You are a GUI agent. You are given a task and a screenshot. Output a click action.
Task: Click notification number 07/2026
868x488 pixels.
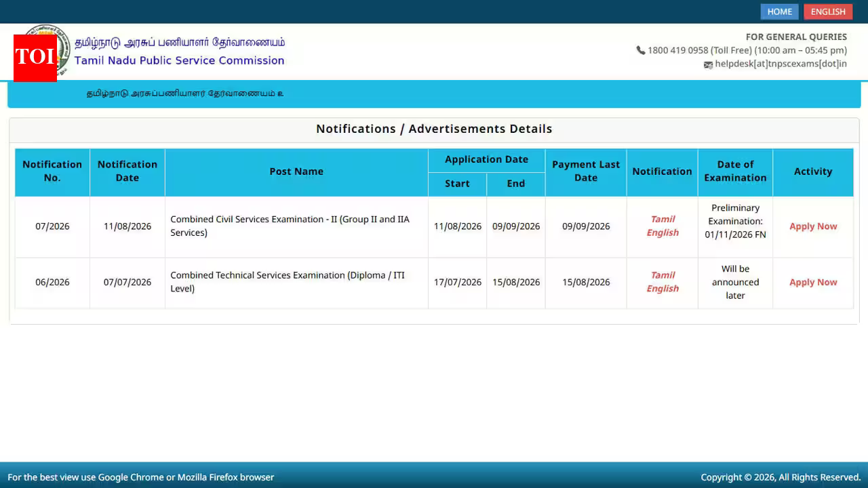52,226
